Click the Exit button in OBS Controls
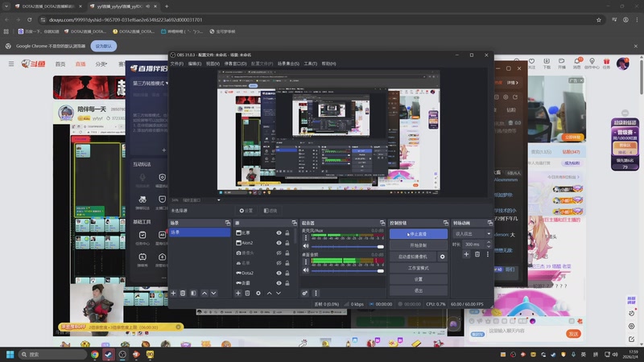644x362 pixels. (x=418, y=290)
